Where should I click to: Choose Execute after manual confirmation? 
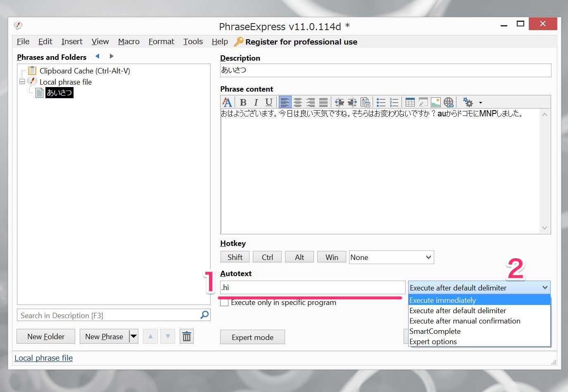pyautogui.click(x=479, y=321)
